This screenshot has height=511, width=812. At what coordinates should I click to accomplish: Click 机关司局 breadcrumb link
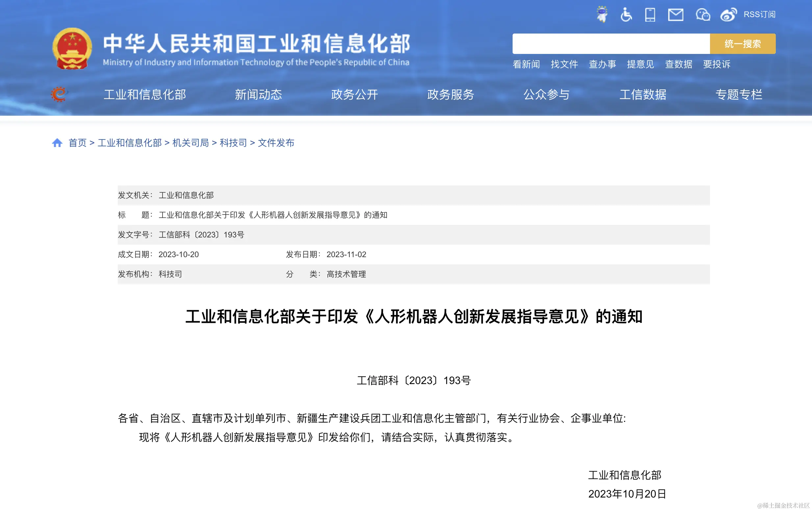click(x=190, y=143)
